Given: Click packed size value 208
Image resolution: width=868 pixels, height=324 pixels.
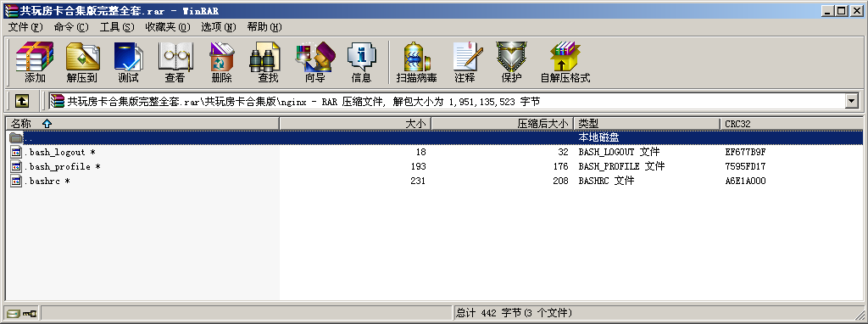Looking at the screenshot, I should coord(561,181).
